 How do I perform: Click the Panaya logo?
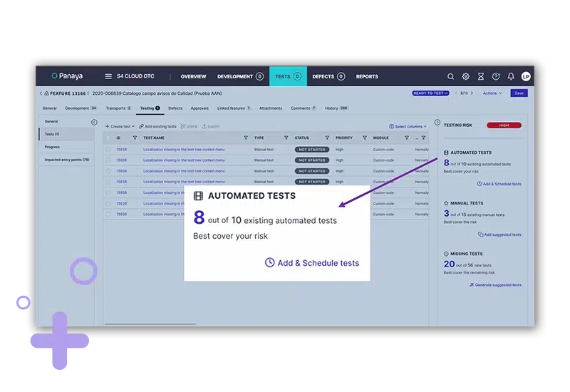[67, 76]
